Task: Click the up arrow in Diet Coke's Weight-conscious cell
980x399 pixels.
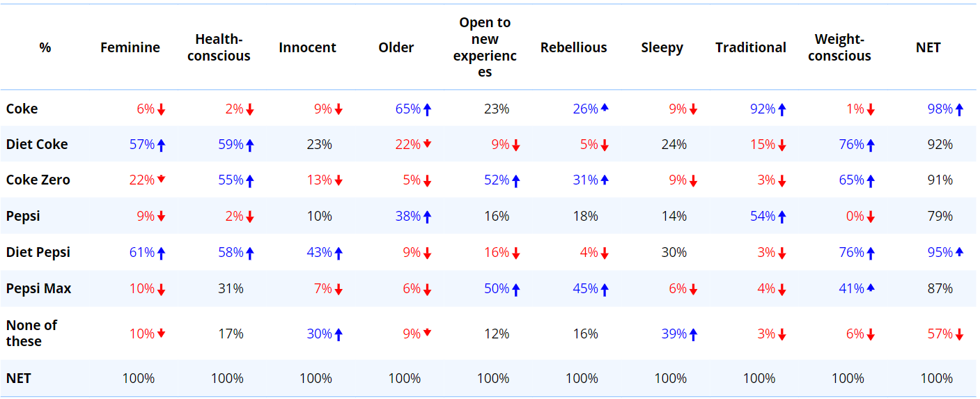Action: coord(871,145)
